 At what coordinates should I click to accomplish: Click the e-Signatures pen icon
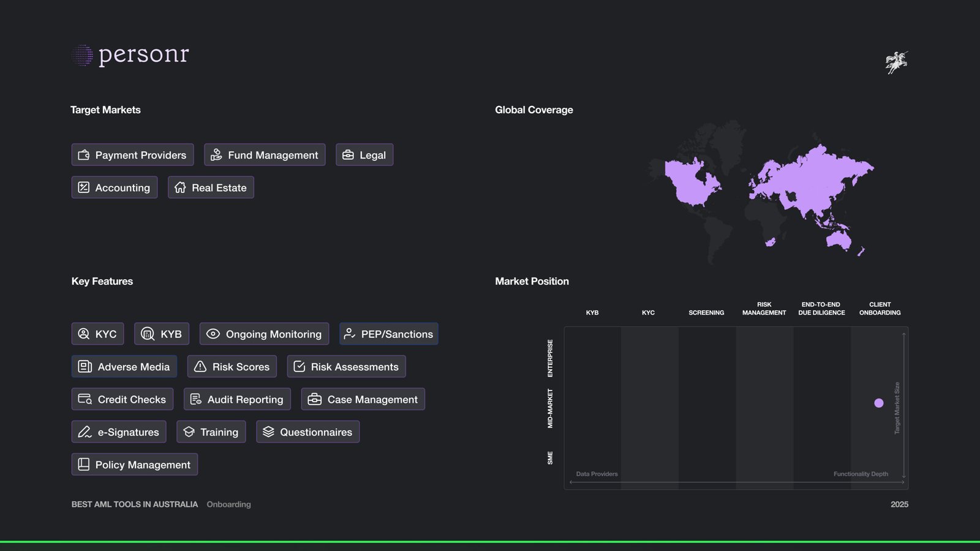[x=85, y=432]
